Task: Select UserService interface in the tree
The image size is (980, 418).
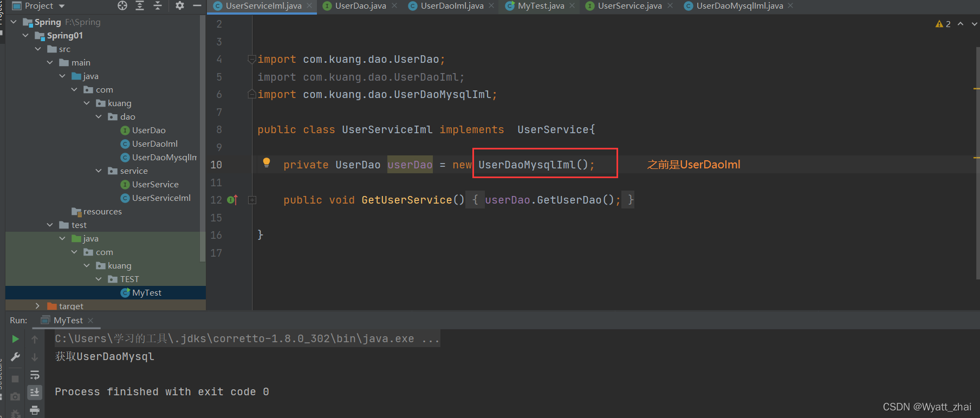Action: (x=150, y=185)
